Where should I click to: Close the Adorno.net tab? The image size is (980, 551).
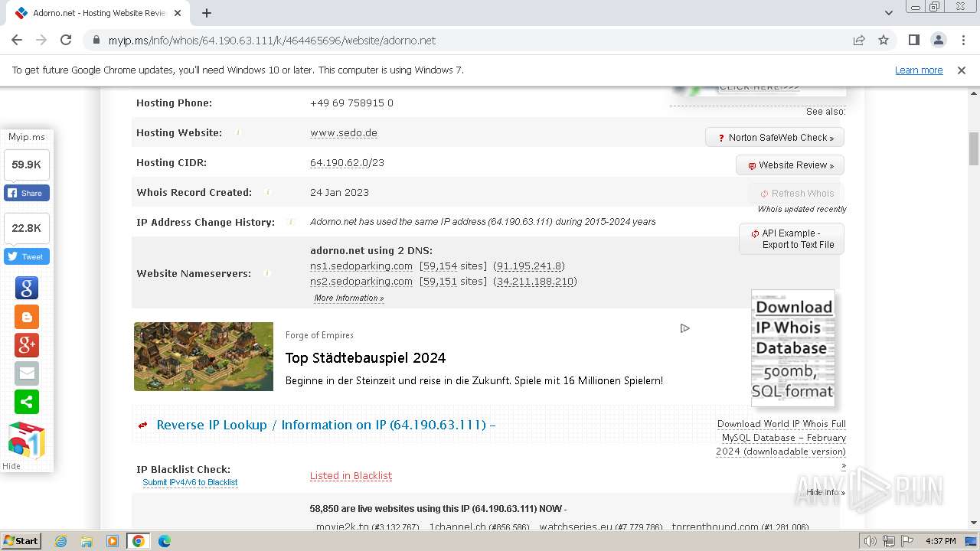(x=178, y=13)
